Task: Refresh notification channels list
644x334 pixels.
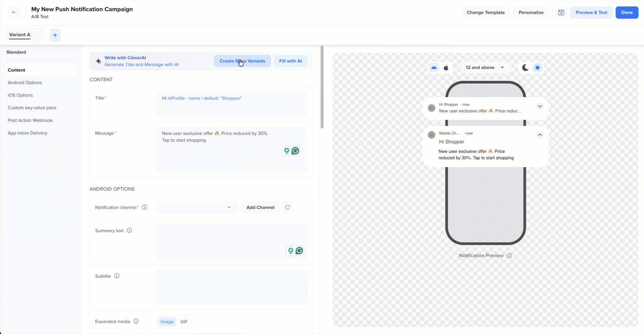Action: pos(288,207)
